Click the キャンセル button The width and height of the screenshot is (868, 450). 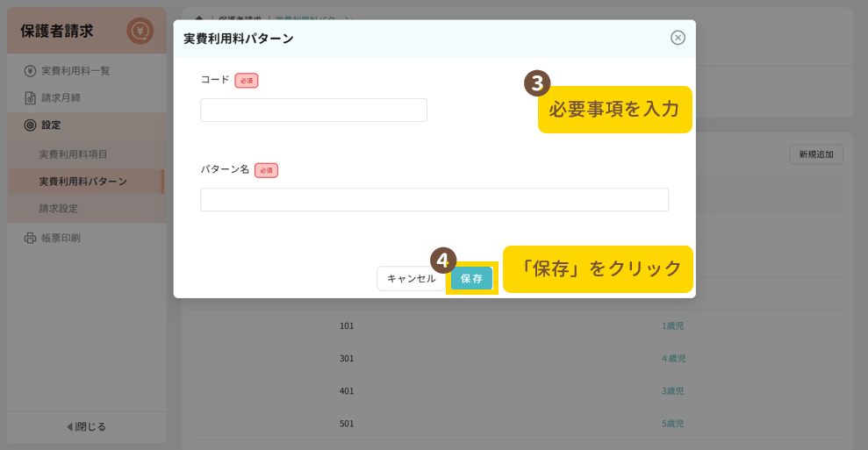click(x=411, y=278)
